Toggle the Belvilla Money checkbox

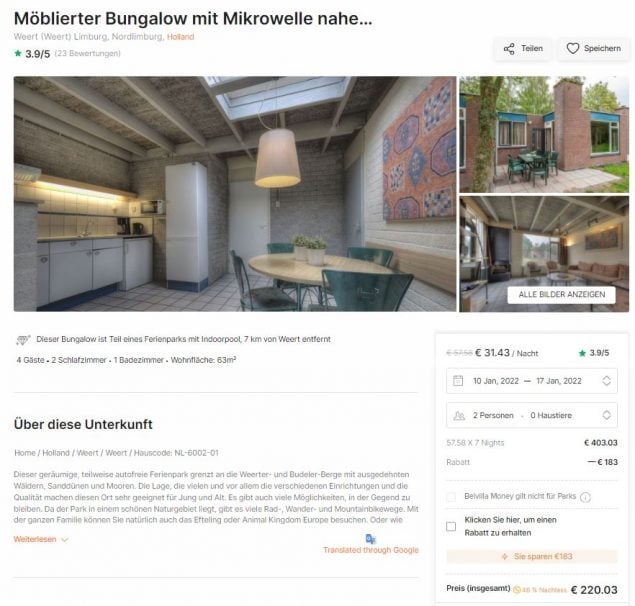click(x=451, y=497)
